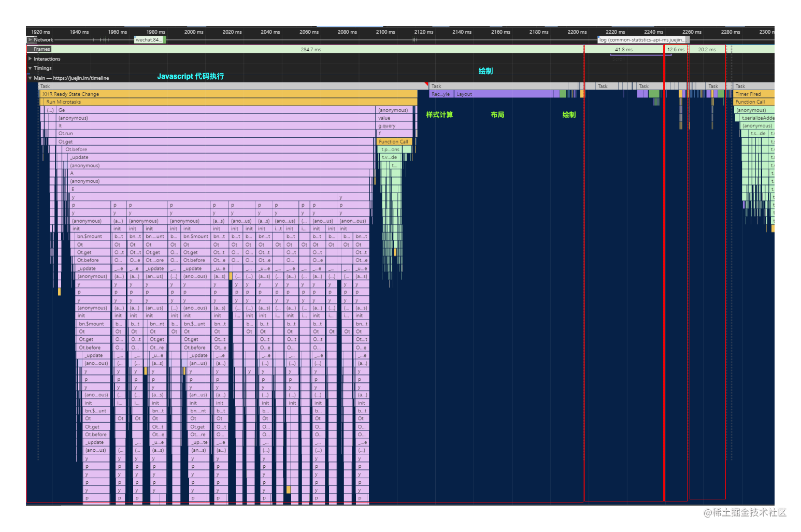Select the wide _update block under Ot.before
Viewport: 801px width, 532px height.
coord(221,157)
